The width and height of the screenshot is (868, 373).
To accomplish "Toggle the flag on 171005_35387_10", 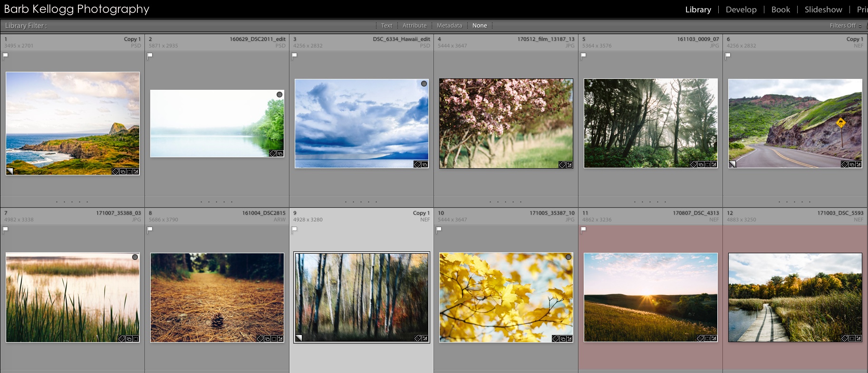I will (439, 230).
